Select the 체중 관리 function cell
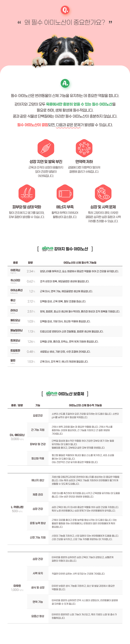Image resolution: width=130 pixels, height=644 pixels. click(x=38, y=495)
